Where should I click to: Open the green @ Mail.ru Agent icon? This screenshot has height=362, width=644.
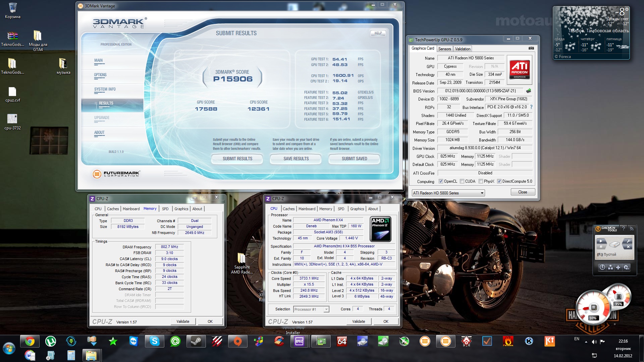(x=175, y=342)
